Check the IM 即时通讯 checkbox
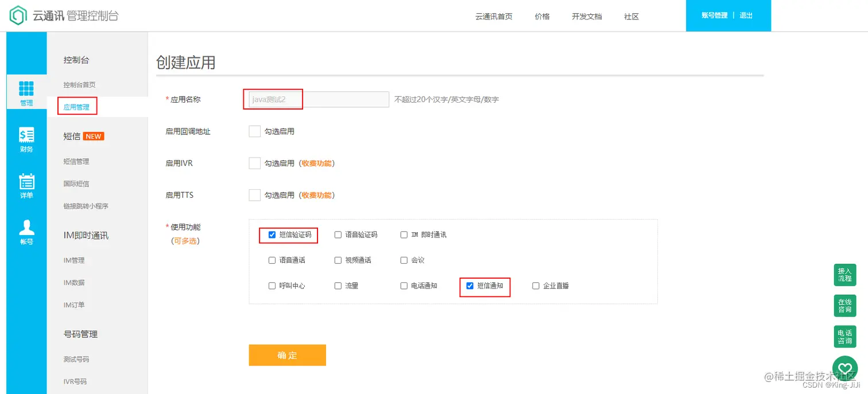The width and height of the screenshot is (868, 394). tap(404, 235)
